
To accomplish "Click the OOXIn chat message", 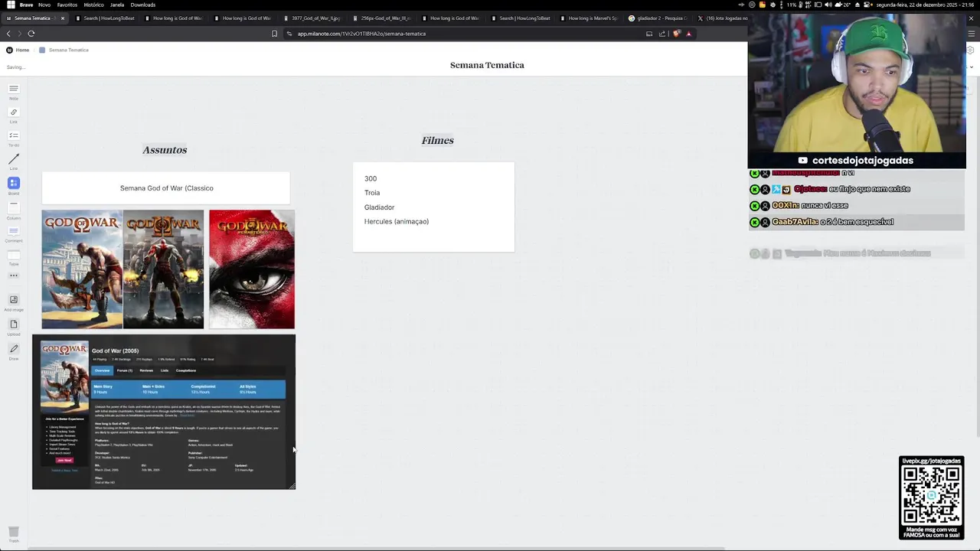I will 799,206.
